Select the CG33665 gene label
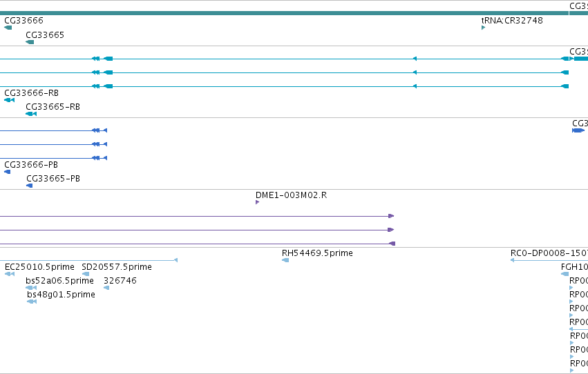Screen dimensions: 588x374 45,35
